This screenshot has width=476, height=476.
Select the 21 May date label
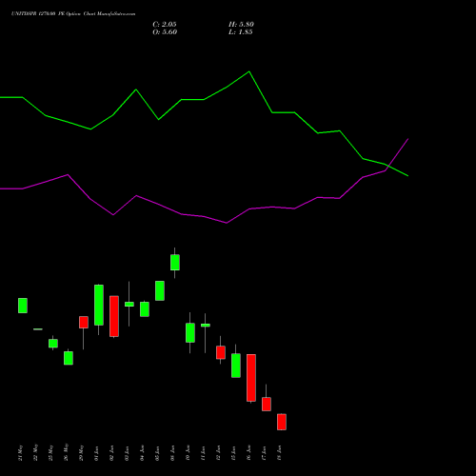(x=21, y=452)
